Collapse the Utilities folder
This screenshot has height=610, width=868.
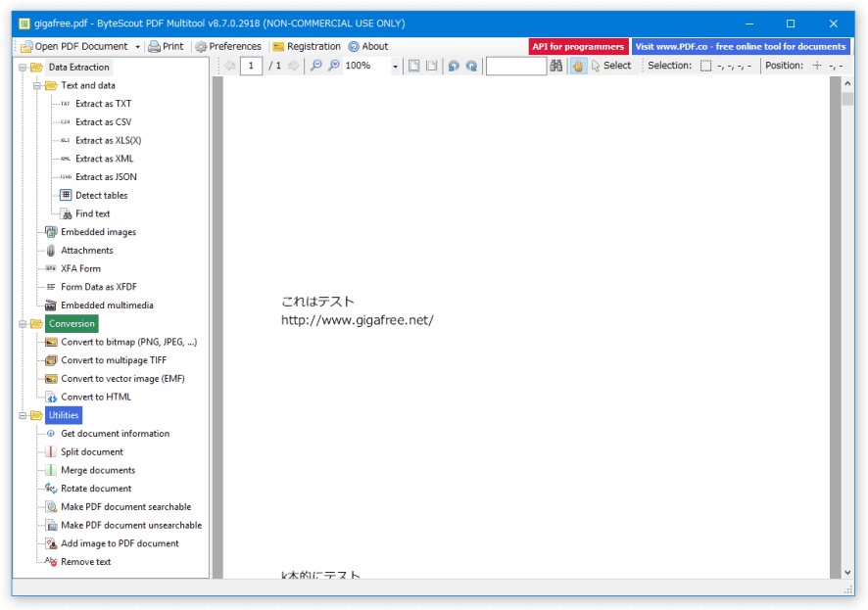pyautogui.click(x=23, y=415)
